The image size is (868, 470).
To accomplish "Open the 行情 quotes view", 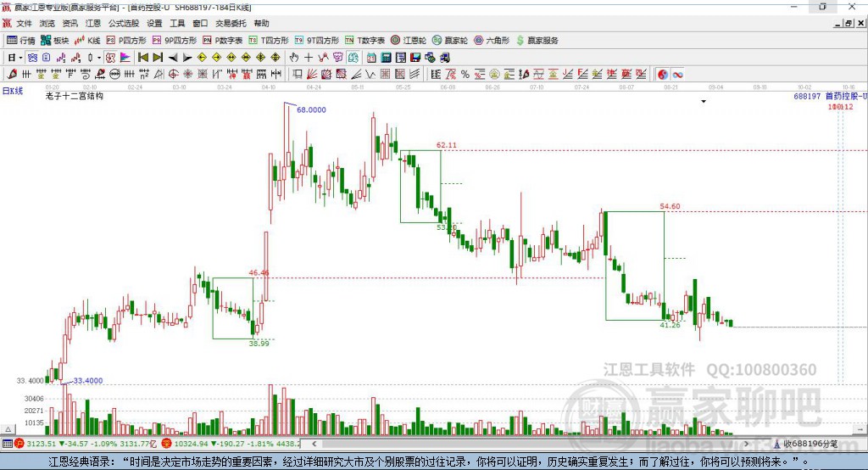I will 21,41.
